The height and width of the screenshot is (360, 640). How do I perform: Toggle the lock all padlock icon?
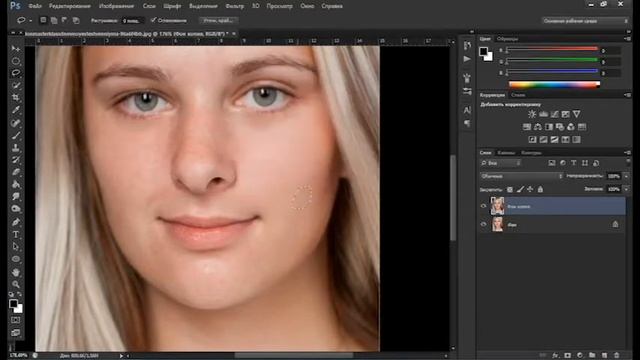pyautogui.click(x=540, y=189)
